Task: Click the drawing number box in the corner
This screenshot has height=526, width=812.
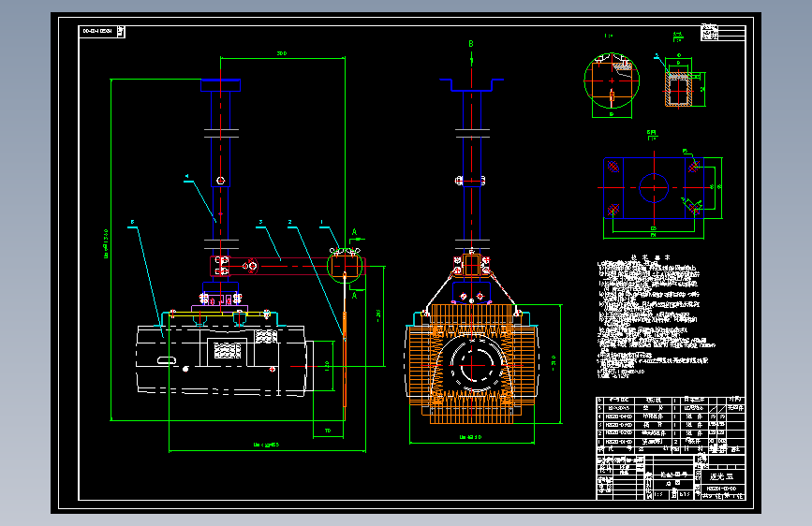Action: coord(101,32)
